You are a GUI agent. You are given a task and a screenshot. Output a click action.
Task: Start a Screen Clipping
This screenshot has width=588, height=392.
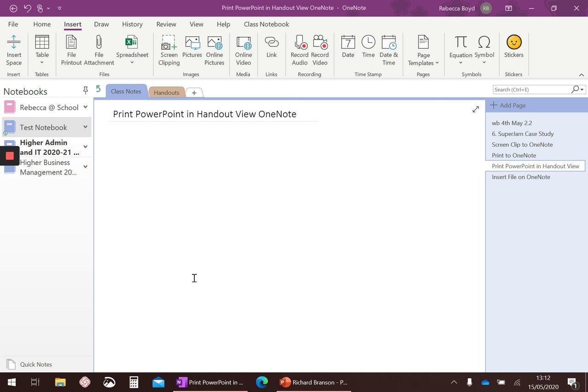(169, 51)
